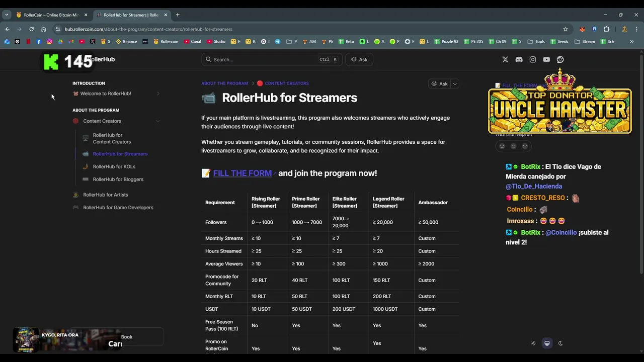Viewport: 644px width, 362px height.
Task: Open Bitwarden shield extension icon
Action: (594, 29)
